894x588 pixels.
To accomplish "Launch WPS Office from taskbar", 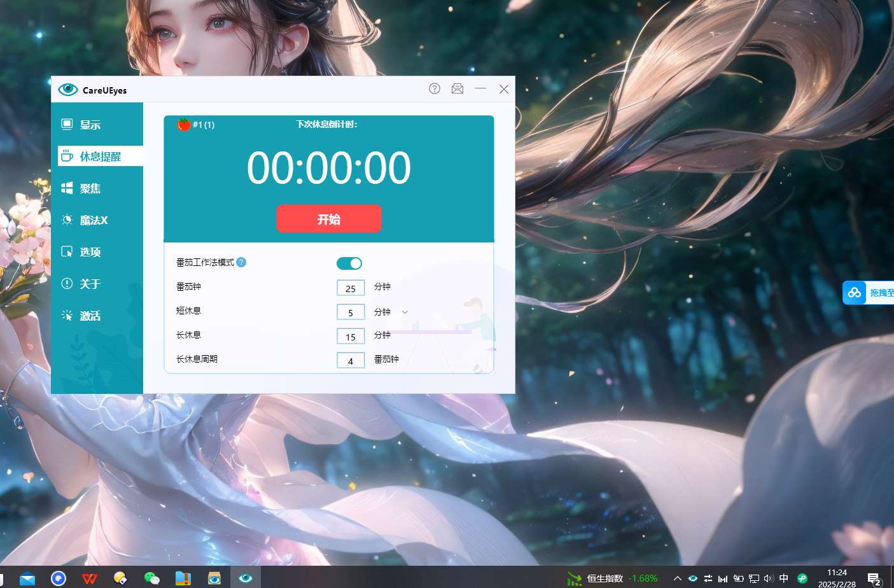I will click(90, 578).
